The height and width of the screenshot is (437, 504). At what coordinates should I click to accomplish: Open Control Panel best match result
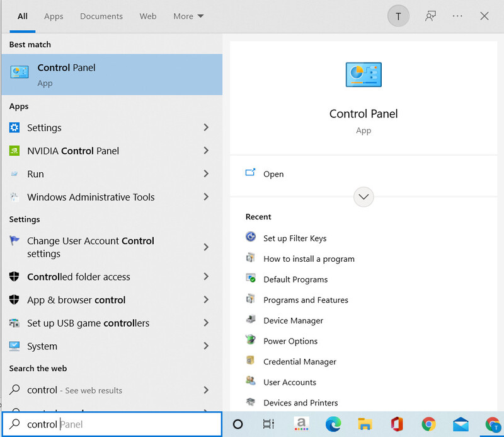[112, 74]
